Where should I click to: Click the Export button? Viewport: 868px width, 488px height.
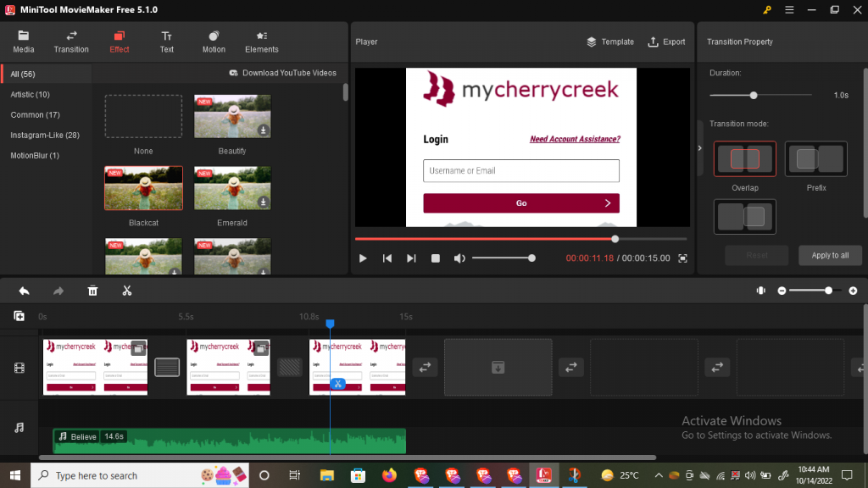click(x=666, y=42)
